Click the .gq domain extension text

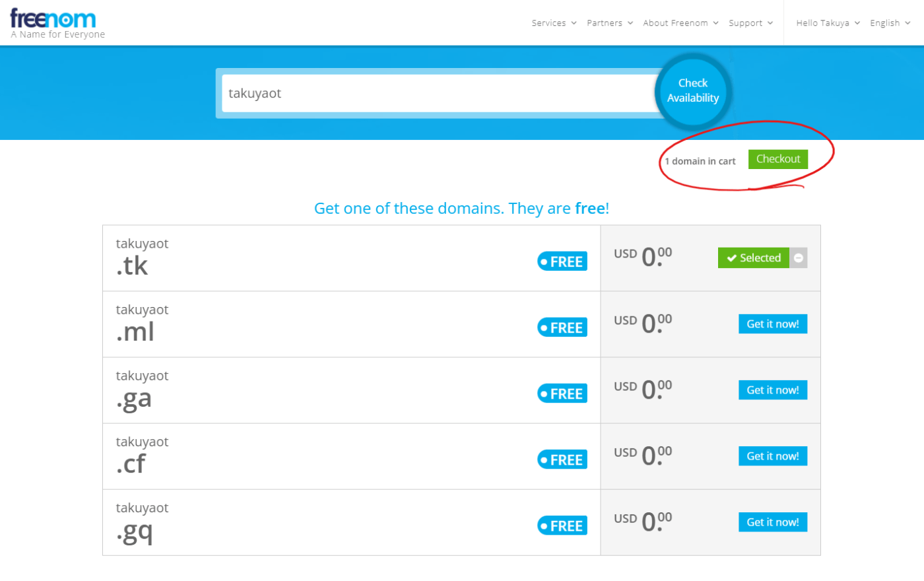click(135, 531)
